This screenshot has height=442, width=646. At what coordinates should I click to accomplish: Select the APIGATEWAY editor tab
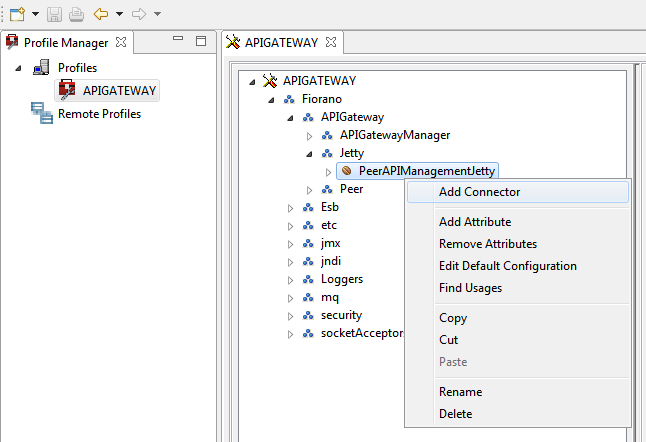[281, 42]
